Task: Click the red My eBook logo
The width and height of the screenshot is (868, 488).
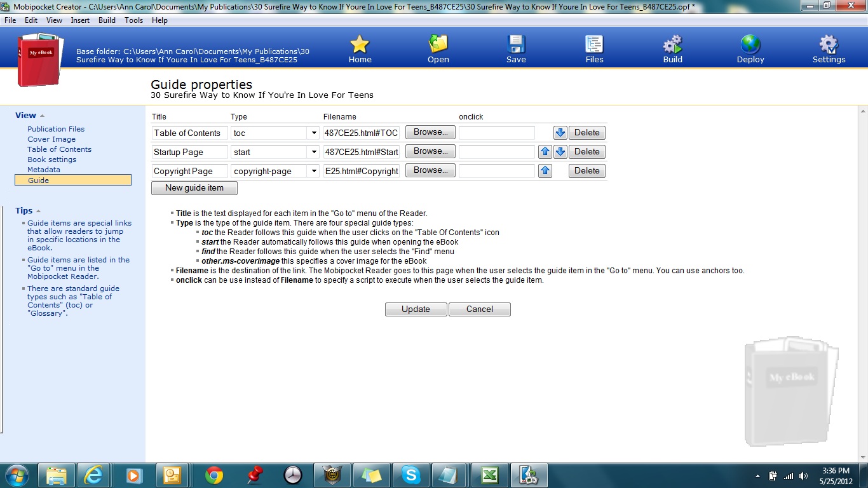Action: [40, 60]
